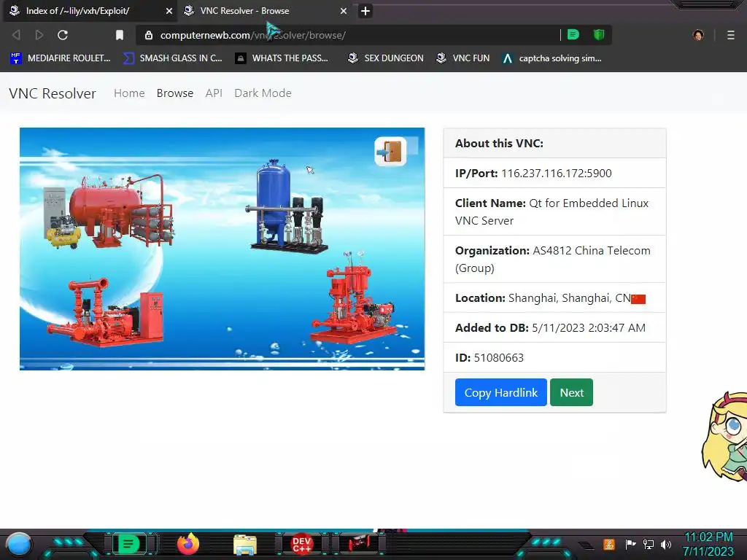Image resolution: width=747 pixels, height=560 pixels.
Task: Open the API nav link
Action: coord(214,93)
